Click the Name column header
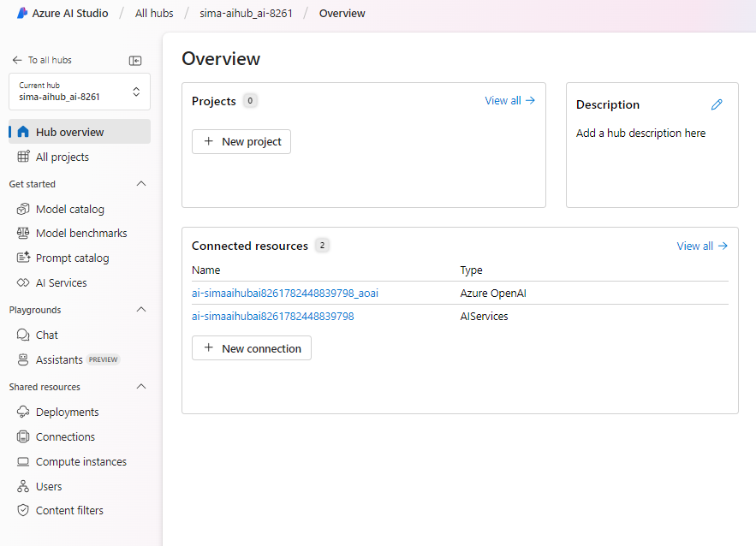The width and height of the screenshot is (756, 546). coord(205,270)
